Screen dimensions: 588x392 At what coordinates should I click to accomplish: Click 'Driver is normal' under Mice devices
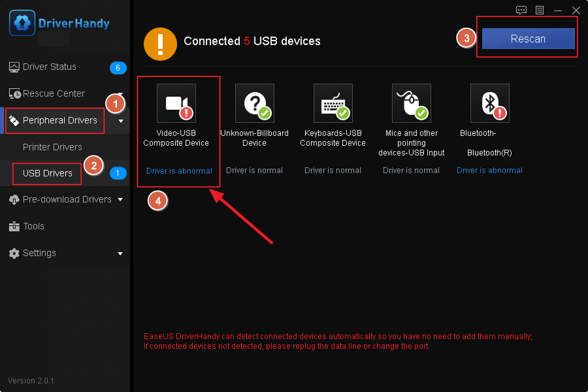tap(411, 170)
